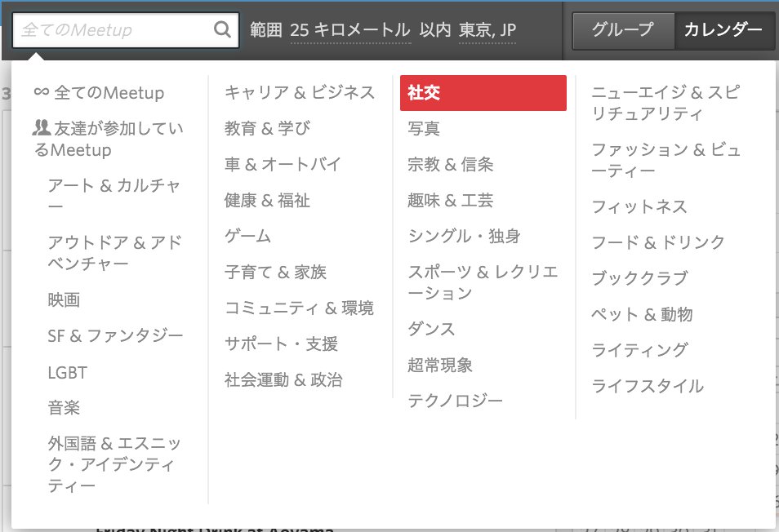Select the LGBT category
Viewport: 779px width, 532px height.
click(x=68, y=372)
